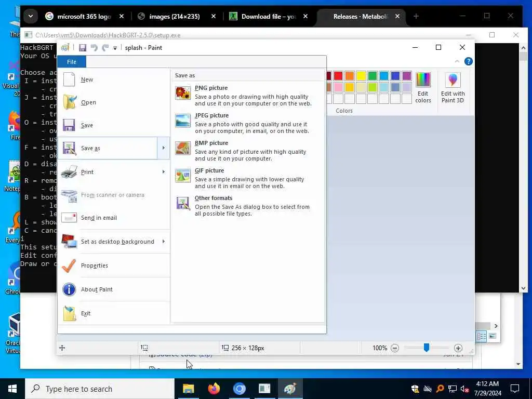Open the images (214×235) browser tab
Screen dimensions: 532x399
(175, 16)
